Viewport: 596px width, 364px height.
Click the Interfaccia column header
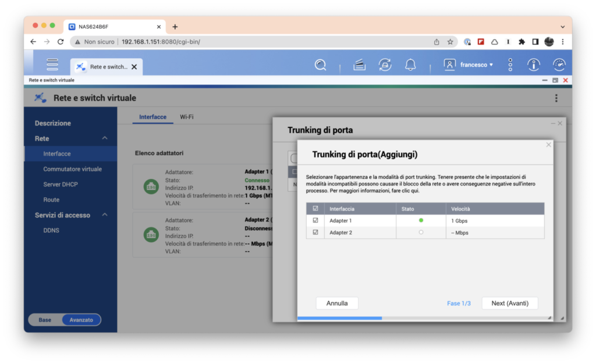tap(360, 209)
